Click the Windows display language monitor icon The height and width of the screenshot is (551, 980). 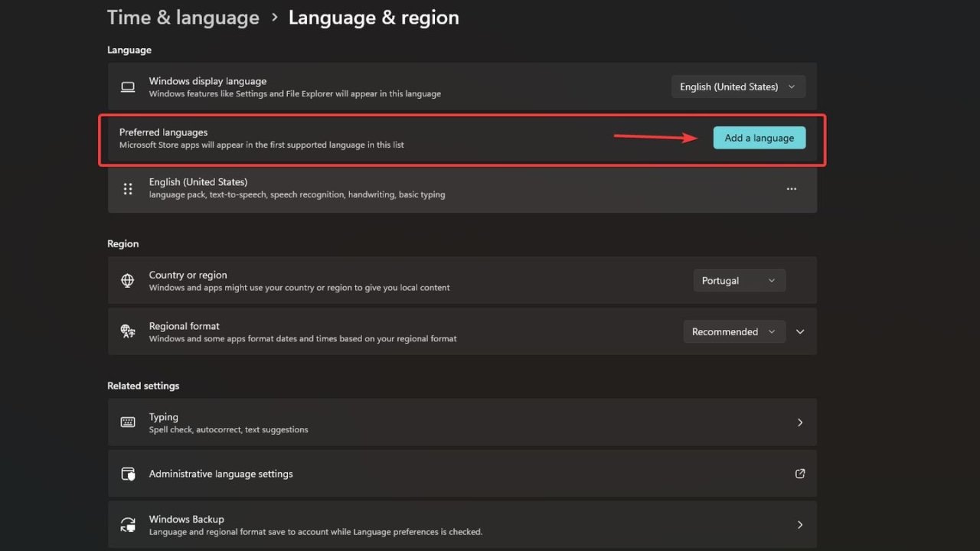pyautogui.click(x=128, y=87)
